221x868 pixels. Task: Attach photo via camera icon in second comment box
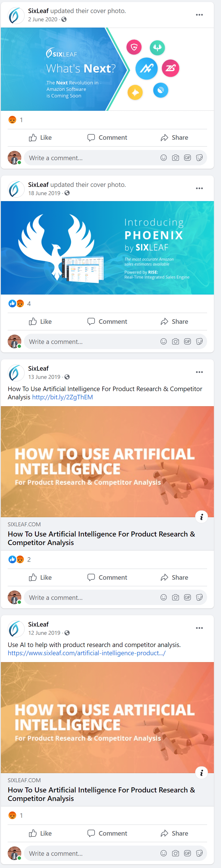pos(176,342)
